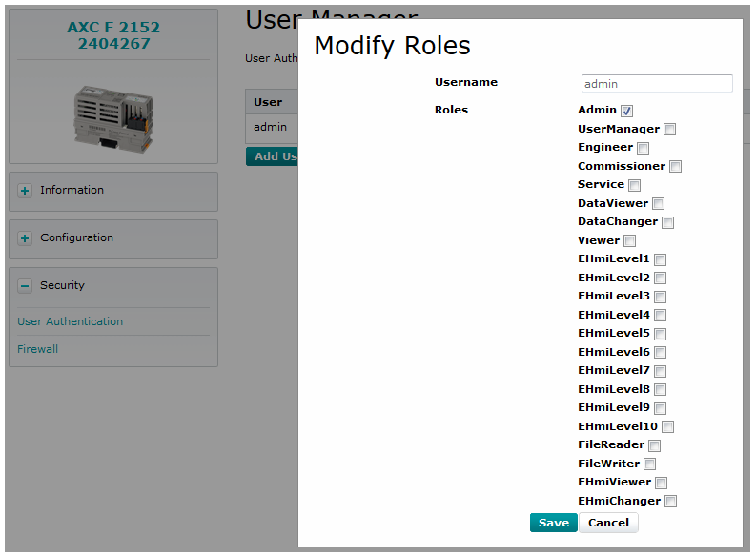
Task: Check the Viewer role checkbox
Action: [x=630, y=241]
